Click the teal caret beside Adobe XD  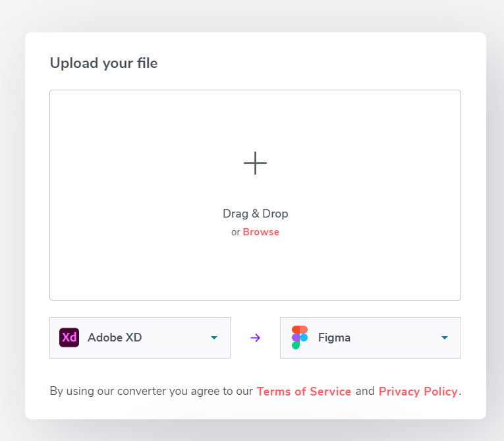pos(213,338)
